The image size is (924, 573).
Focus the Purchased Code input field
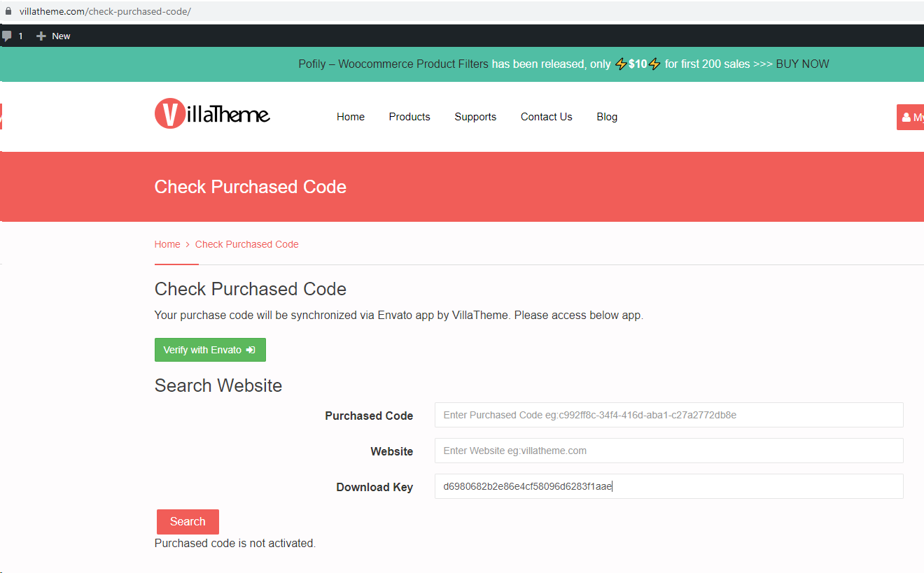click(x=668, y=415)
